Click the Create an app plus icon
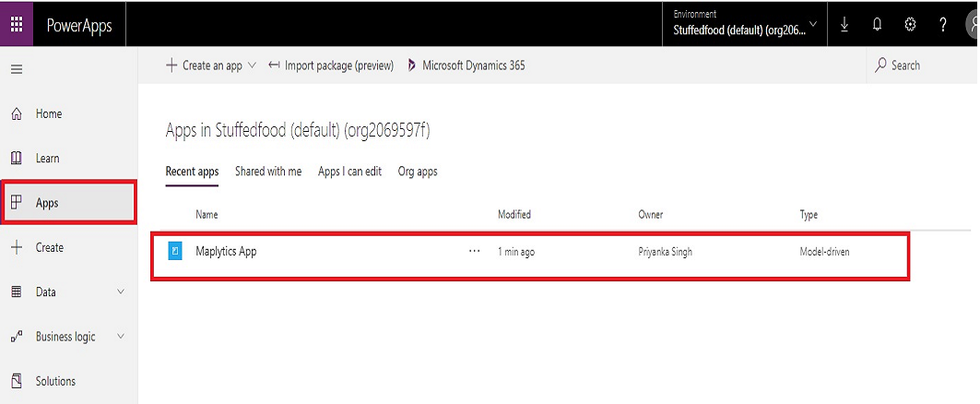This screenshot has width=980, height=404. (171, 65)
